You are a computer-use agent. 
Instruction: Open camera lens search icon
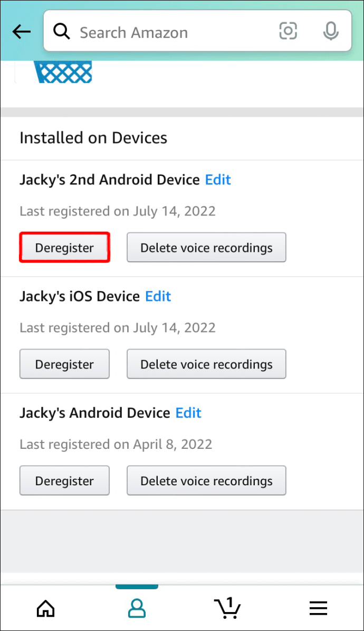[288, 32]
